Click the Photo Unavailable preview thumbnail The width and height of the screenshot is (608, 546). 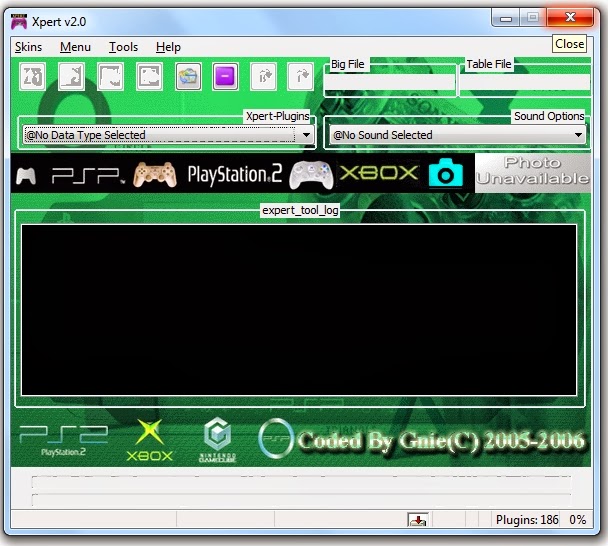(533, 173)
